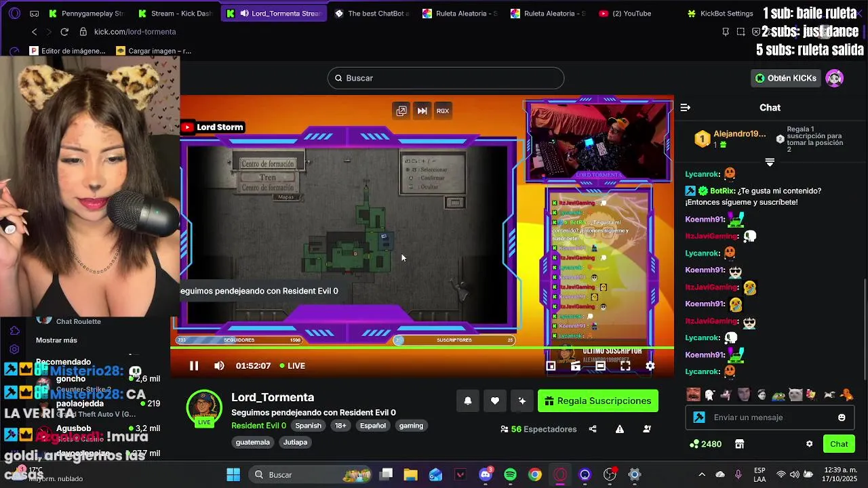
Task: Reload page with browser refresh icon
Action: click(64, 32)
